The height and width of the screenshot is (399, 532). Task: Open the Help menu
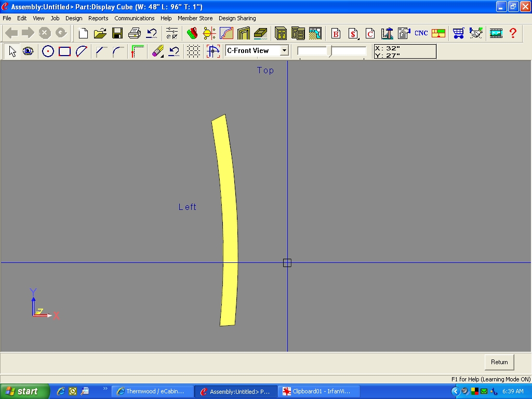click(166, 18)
